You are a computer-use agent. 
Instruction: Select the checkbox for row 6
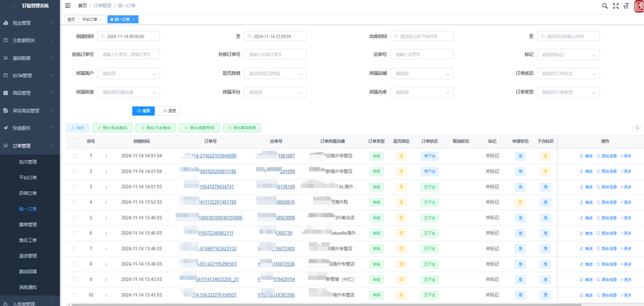(74, 233)
